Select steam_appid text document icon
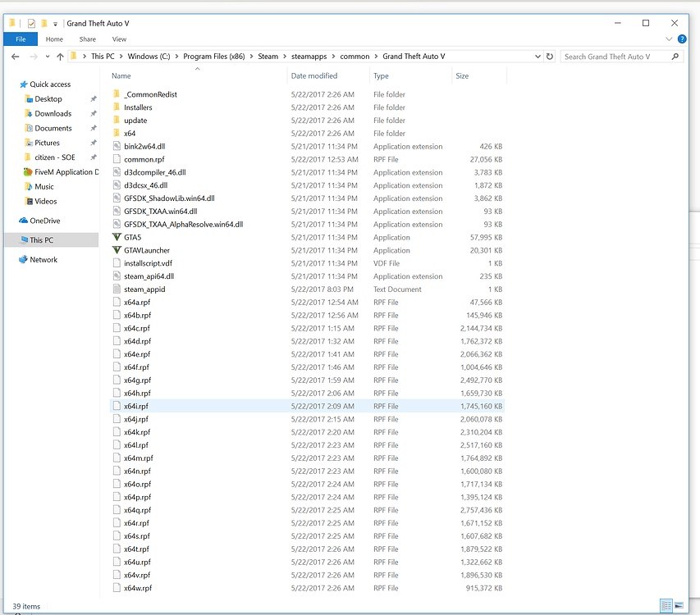Image resolution: width=700 pixels, height=615 pixels. point(117,289)
